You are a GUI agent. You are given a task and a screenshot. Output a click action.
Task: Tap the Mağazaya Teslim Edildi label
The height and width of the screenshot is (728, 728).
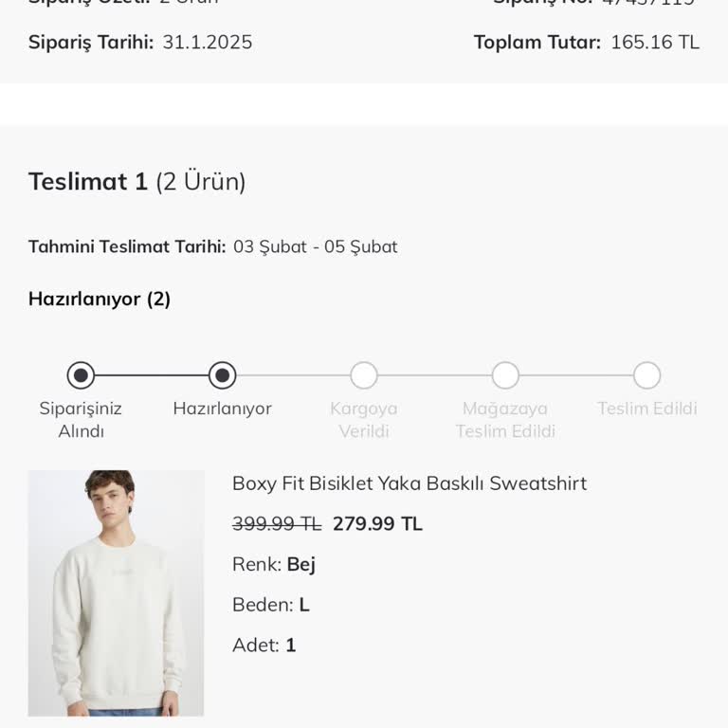(x=505, y=420)
